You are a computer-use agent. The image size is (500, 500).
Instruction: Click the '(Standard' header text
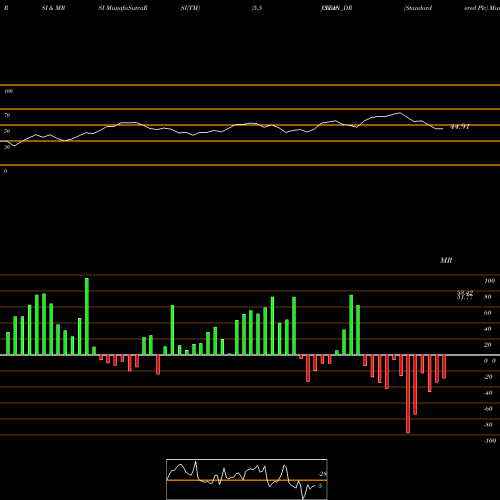(418, 8)
